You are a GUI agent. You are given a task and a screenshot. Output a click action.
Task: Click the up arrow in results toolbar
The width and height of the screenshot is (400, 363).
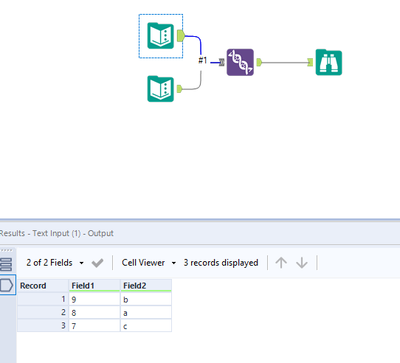(x=281, y=263)
